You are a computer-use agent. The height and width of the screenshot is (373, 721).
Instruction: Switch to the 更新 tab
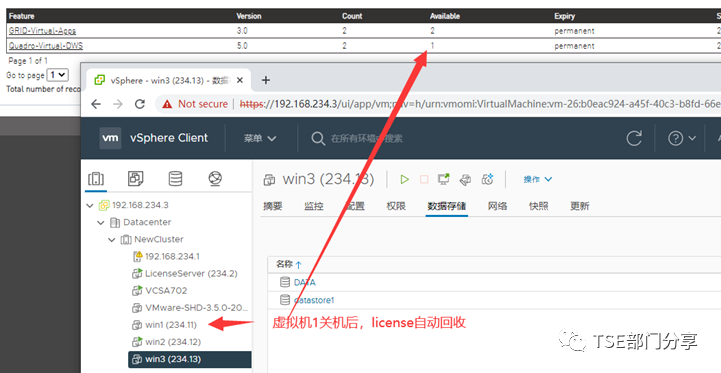point(580,206)
